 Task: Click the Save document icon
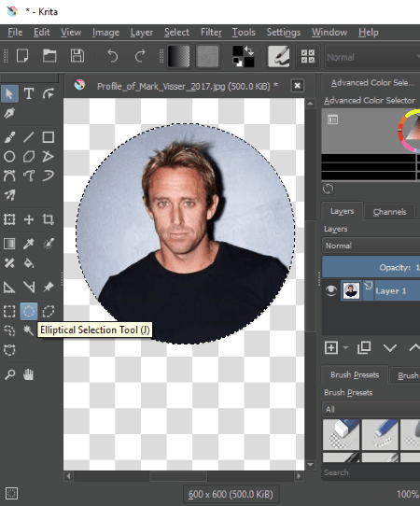(x=77, y=56)
